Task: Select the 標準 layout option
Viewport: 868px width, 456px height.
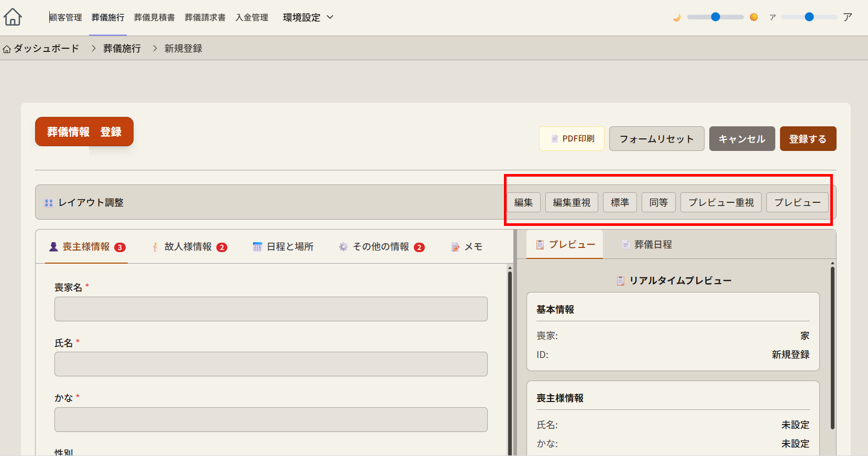Action: [x=620, y=202]
